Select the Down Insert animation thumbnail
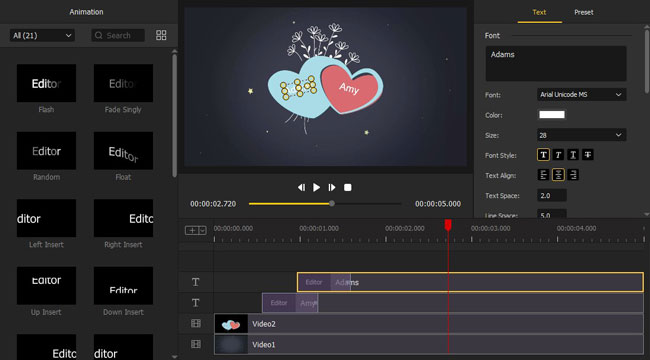650x360 pixels. click(x=123, y=286)
